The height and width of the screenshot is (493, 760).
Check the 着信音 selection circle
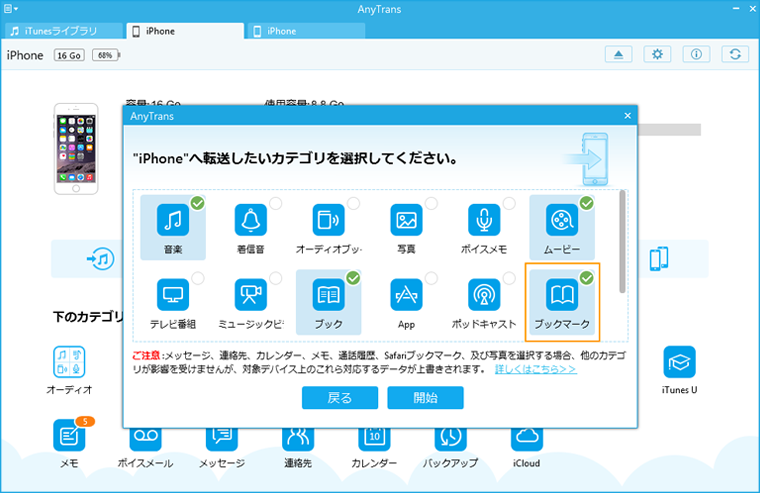[x=275, y=203]
